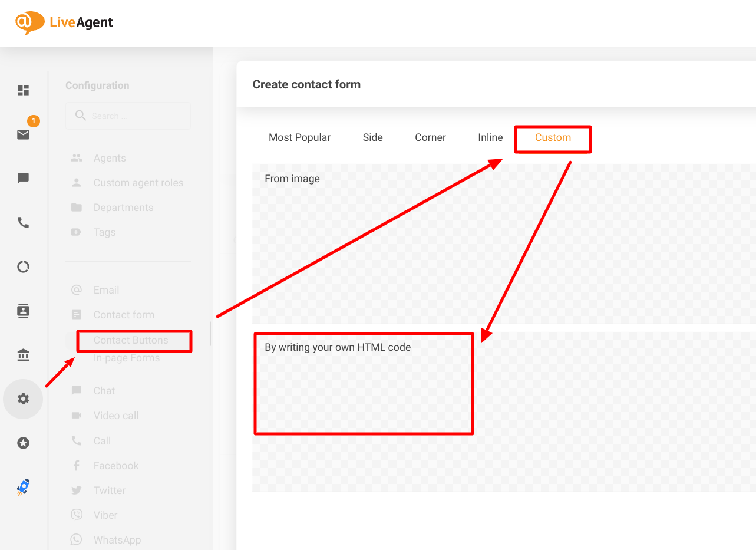The height and width of the screenshot is (550, 756).
Task: Click the gamification star icon
Action: tap(23, 443)
